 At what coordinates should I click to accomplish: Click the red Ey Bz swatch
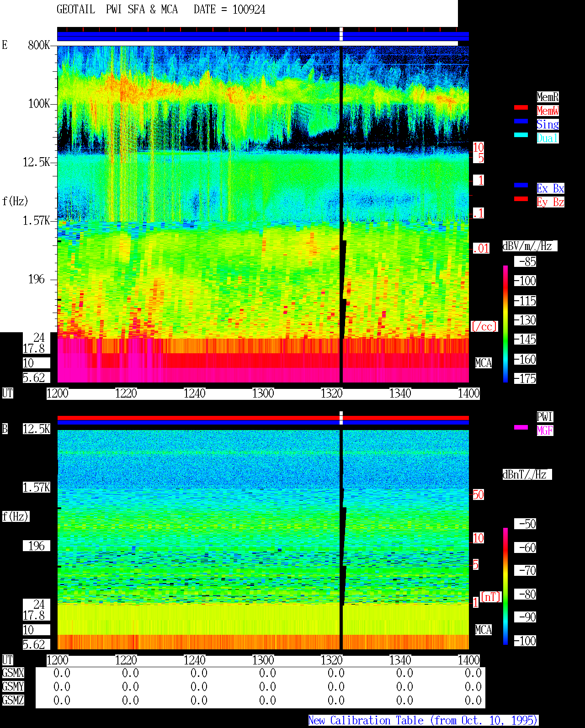pyautogui.click(x=521, y=199)
